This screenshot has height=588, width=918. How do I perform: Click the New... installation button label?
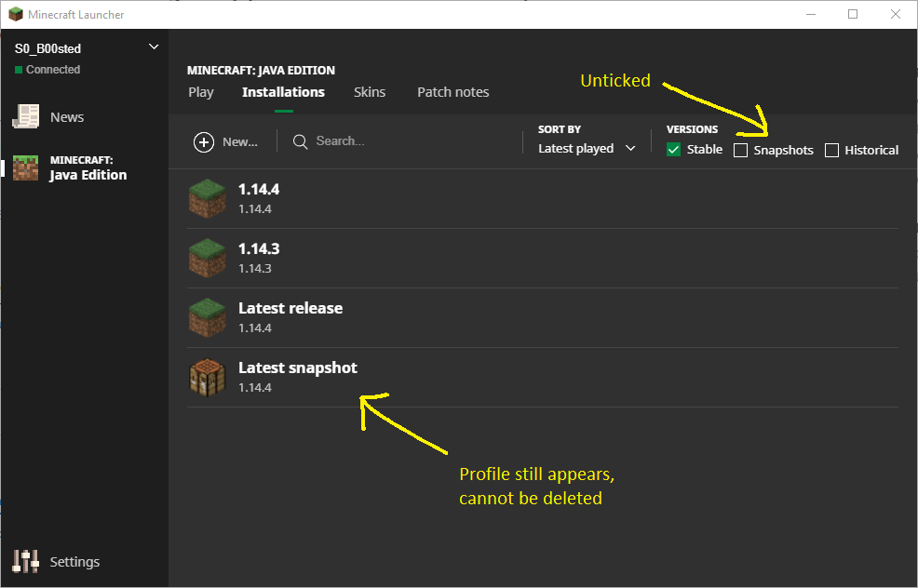pyautogui.click(x=240, y=141)
